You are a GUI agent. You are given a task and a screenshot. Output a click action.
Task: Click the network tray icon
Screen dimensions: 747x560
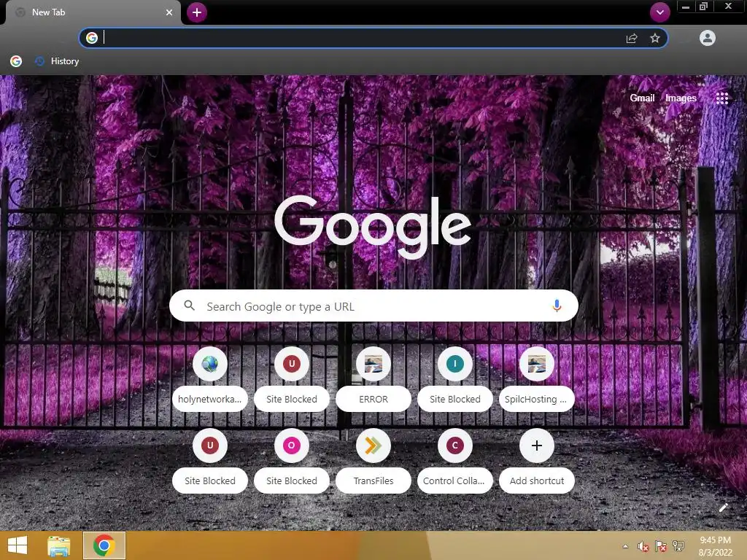click(678, 546)
